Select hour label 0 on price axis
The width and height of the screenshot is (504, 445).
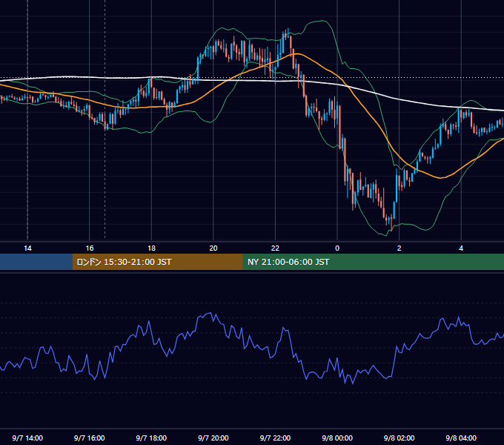[337, 248]
